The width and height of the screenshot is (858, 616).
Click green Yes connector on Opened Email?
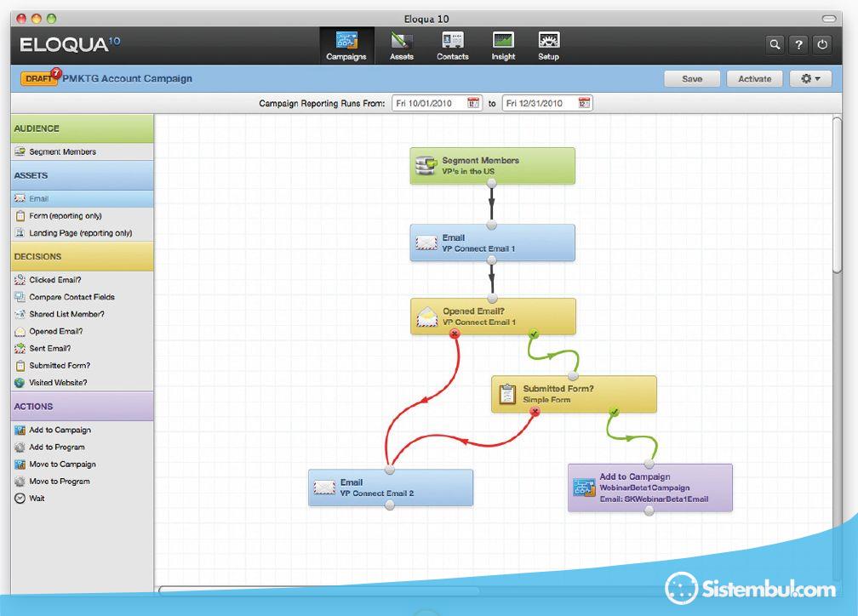point(534,334)
